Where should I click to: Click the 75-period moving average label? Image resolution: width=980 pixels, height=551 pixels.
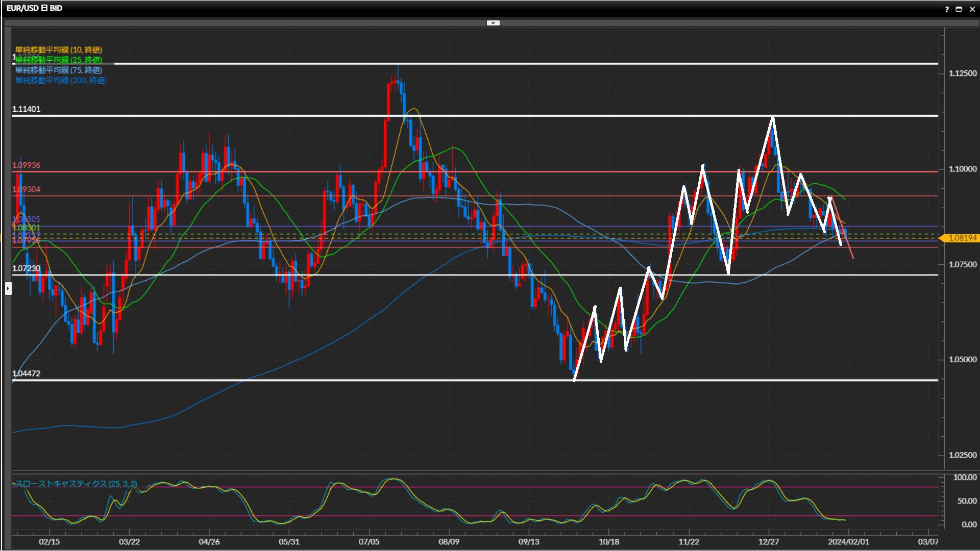pos(59,70)
